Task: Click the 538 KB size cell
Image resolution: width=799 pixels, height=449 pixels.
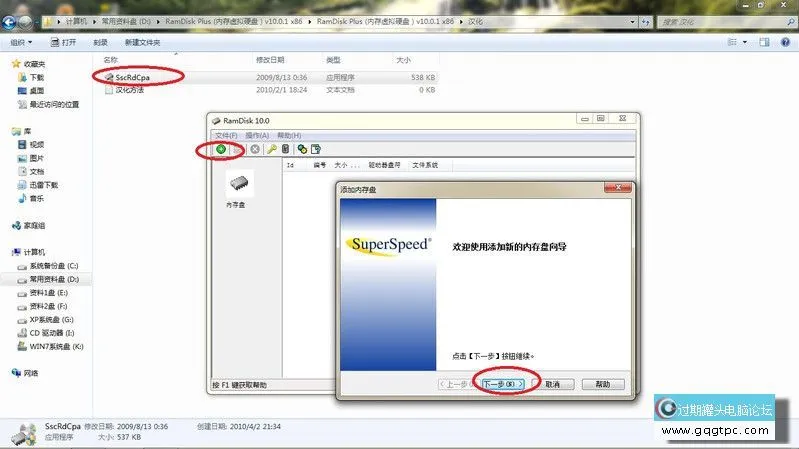Action: click(x=423, y=77)
